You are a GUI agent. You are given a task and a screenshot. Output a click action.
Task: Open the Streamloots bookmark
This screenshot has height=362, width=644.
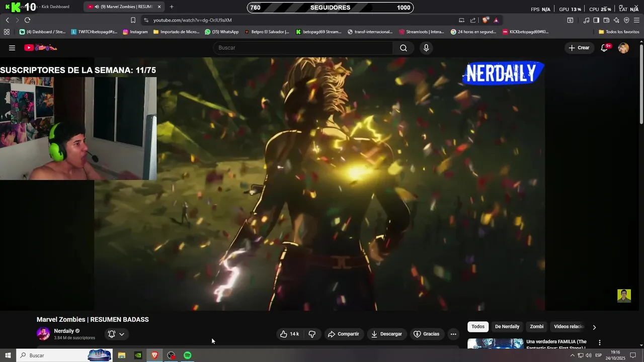coord(422,32)
